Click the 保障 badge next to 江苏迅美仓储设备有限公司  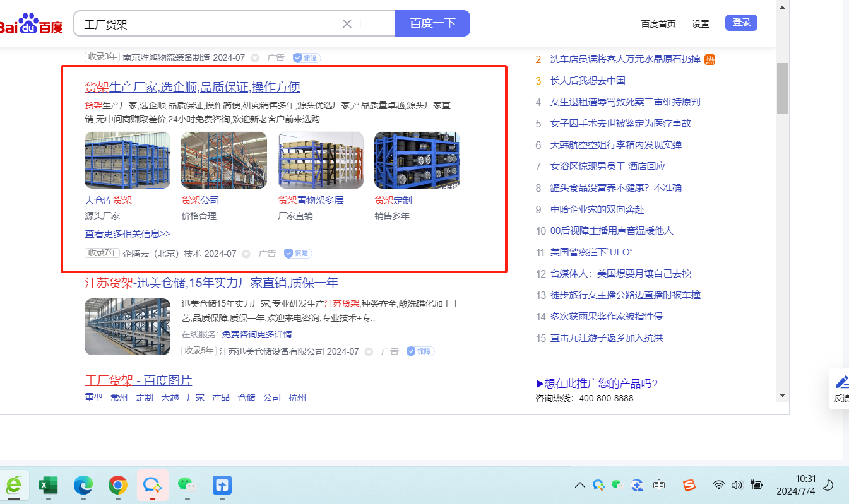420,351
